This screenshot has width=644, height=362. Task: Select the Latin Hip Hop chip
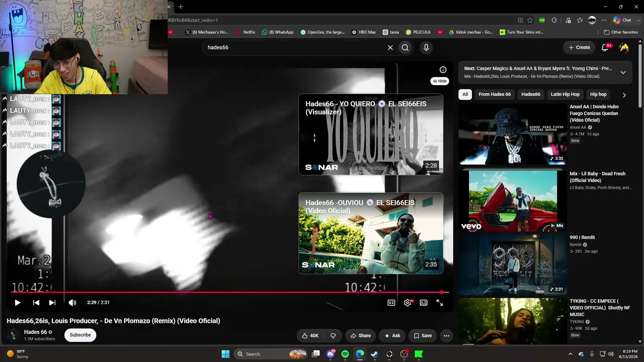click(x=565, y=94)
